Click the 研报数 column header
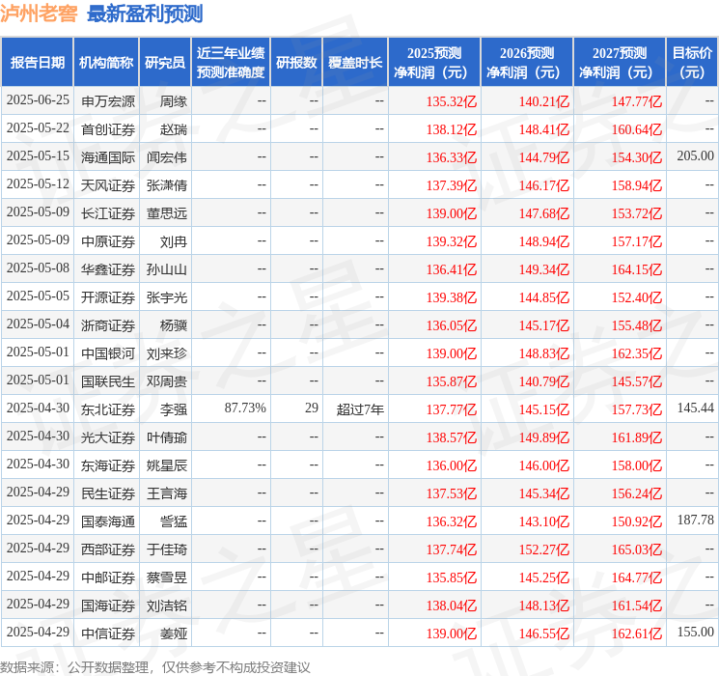The image size is (719, 676). (x=296, y=62)
